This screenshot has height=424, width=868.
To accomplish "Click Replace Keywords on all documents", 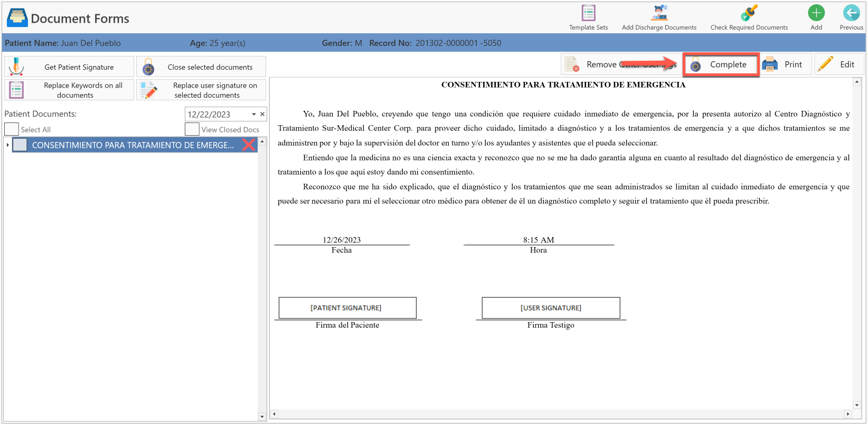I will pos(69,90).
